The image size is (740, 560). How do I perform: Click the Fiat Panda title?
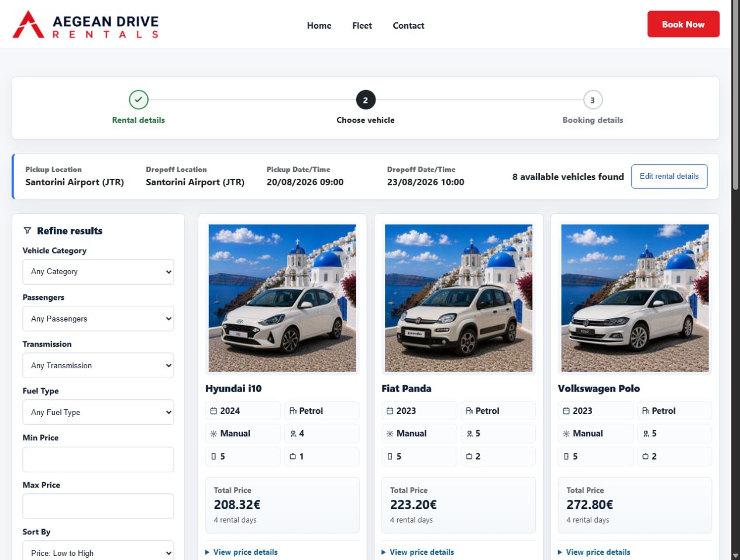pyautogui.click(x=407, y=389)
